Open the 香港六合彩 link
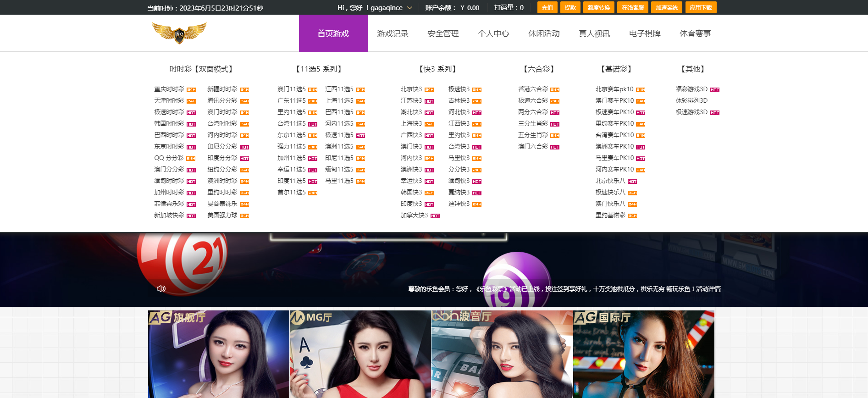 point(533,89)
